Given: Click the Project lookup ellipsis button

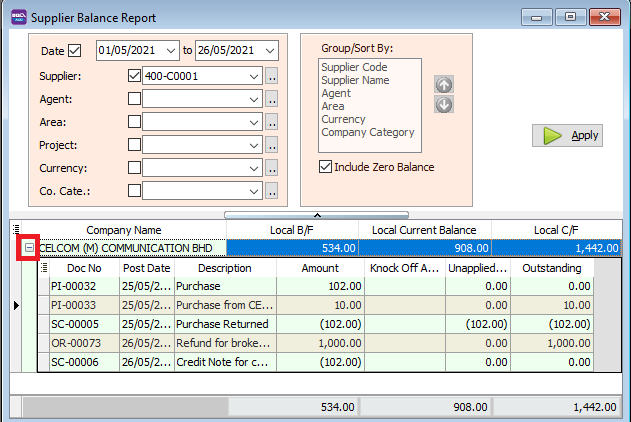Looking at the screenshot, I should point(271,145).
